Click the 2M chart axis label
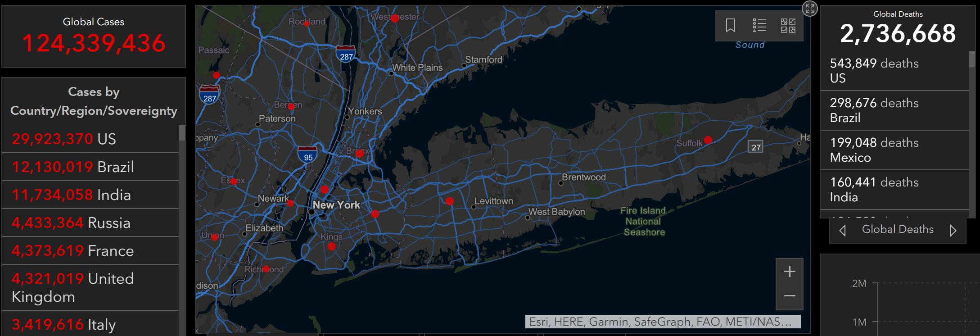Viewport: 980px width, 336px height. pyautogui.click(x=859, y=283)
